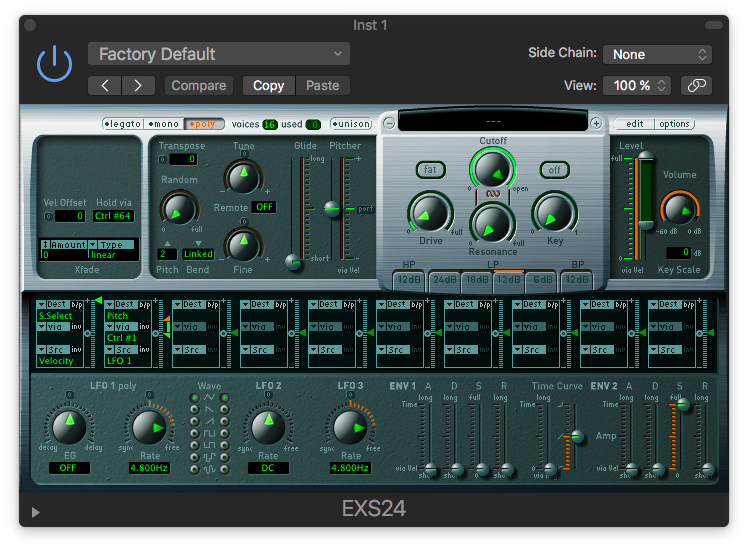748x550 pixels.
Task: Click the link chain icon beside View
Action: (x=696, y=85)
